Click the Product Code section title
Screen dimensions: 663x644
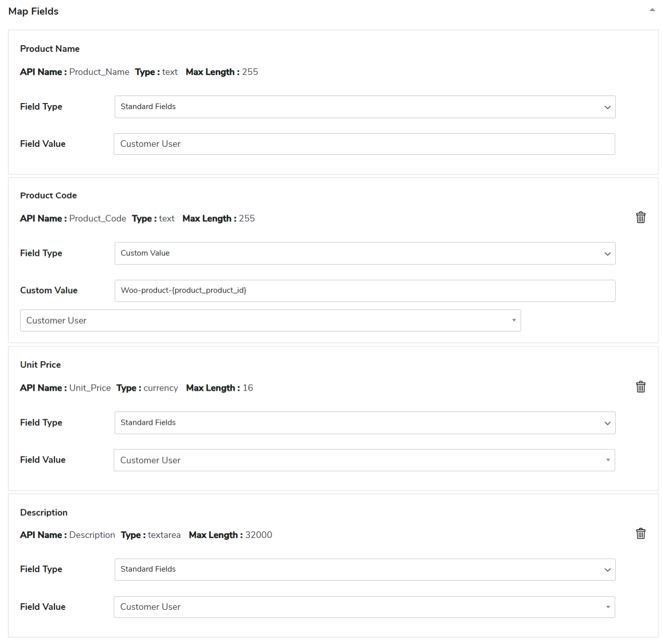[x=48, y=196]
